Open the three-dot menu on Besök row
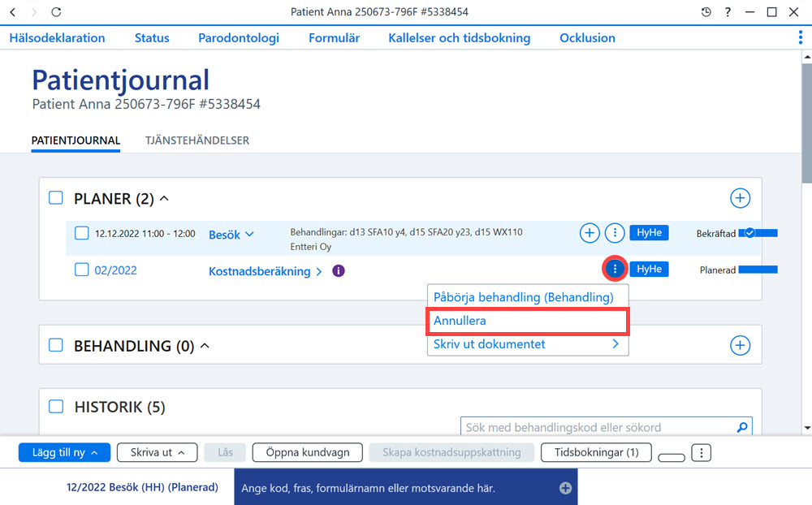 pos(615,233)
